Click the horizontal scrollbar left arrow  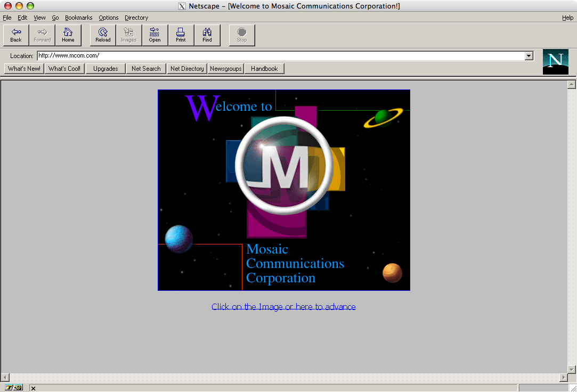click(5, 378)
